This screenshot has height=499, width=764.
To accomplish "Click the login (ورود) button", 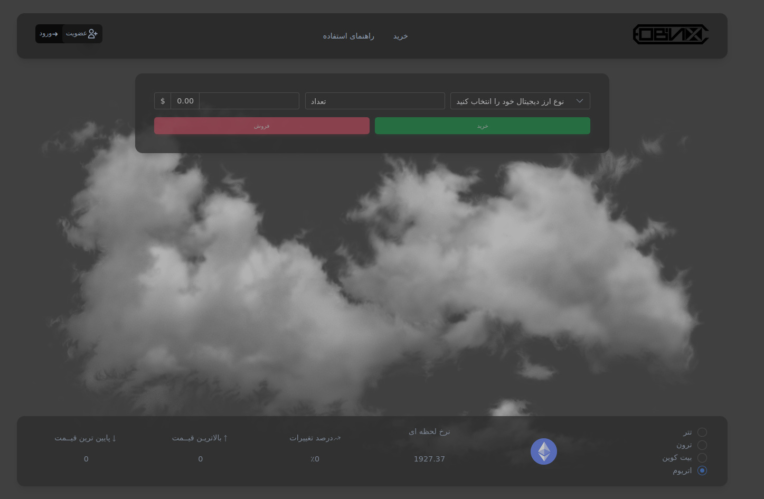I will pos(49,34).
